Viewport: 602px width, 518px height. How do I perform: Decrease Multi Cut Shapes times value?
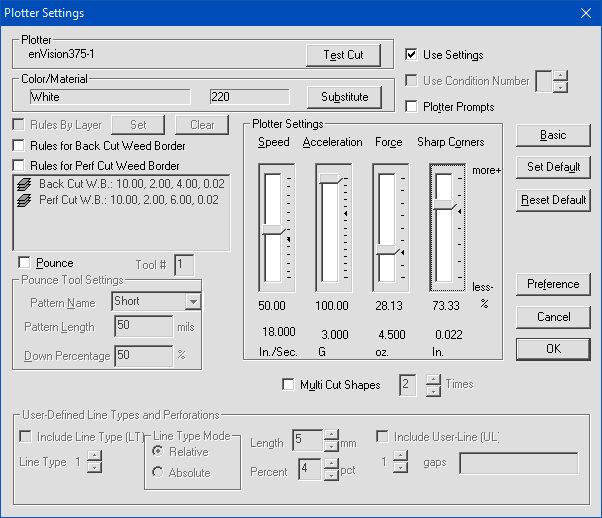pyautogui.click(x=433, y=391)
